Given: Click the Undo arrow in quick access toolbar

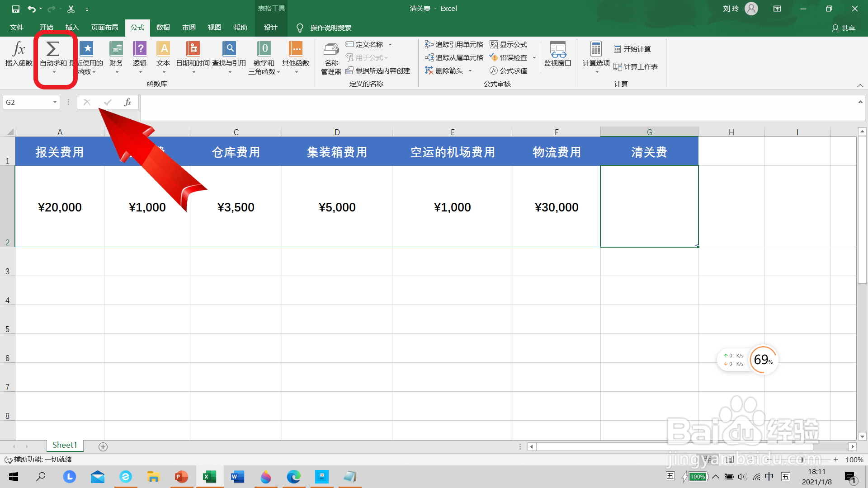Looking at the screenshot, I should (31, 9).
